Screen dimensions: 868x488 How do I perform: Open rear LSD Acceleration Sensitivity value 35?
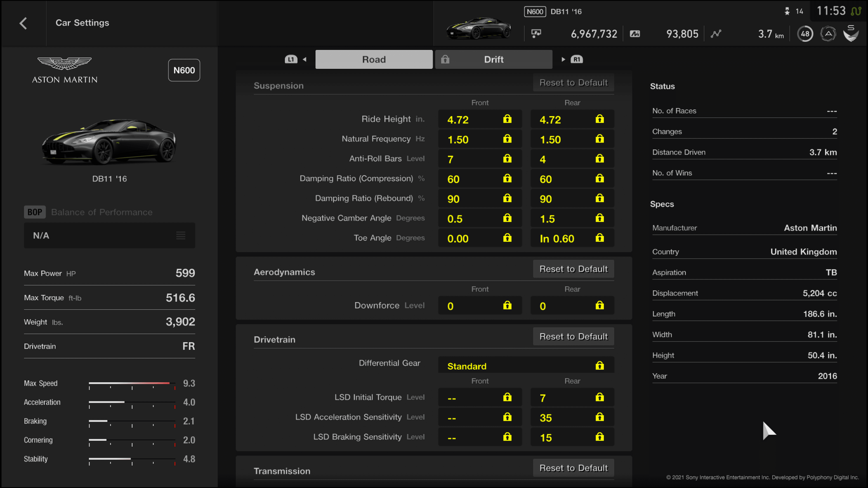[572, 418]
